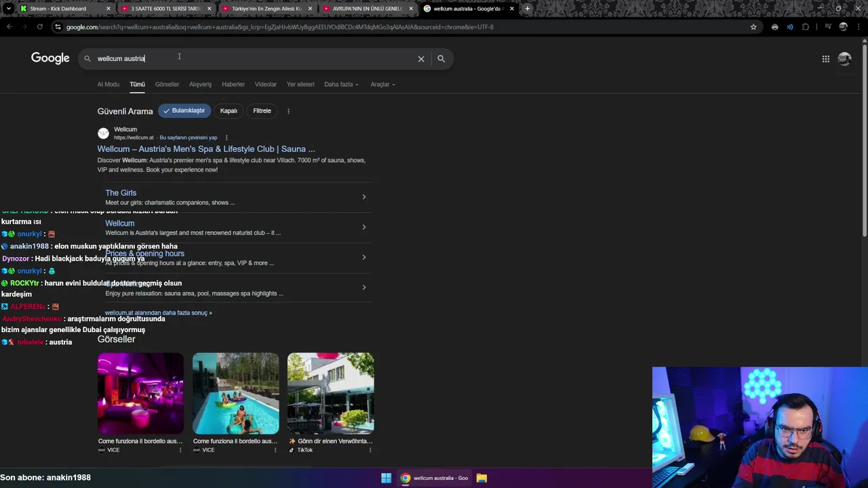Viewport: 868px width, 488px height.
Task: Open Chrome extensions puzzle icon
Action: pyautogui.click(x=806, y=27)
